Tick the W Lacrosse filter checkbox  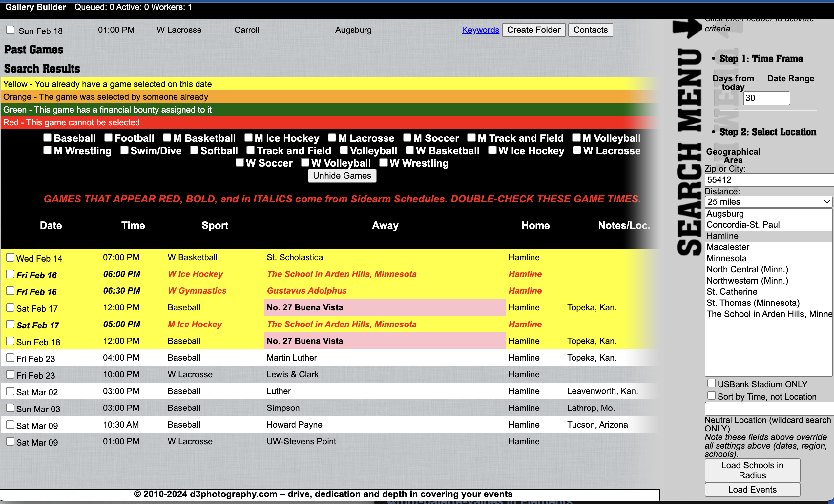click(x=577, y=150)
